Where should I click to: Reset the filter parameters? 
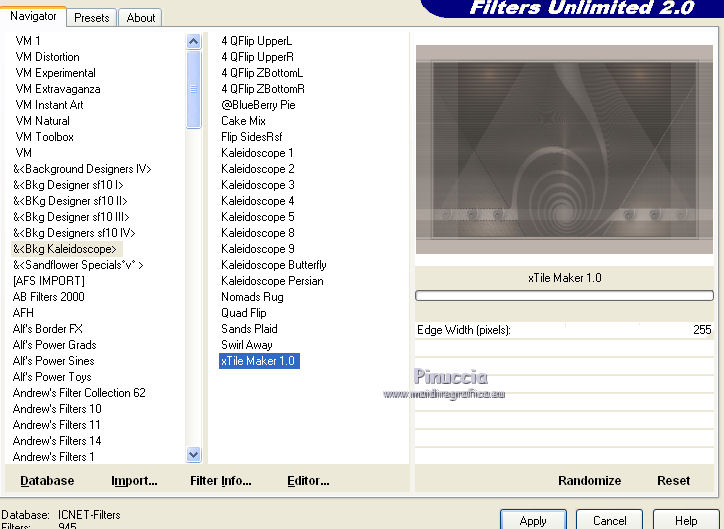(x=673, y=481)
